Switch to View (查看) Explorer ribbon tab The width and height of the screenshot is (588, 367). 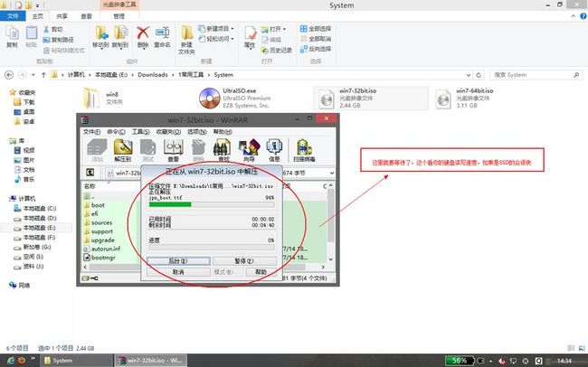click(86, 16)
